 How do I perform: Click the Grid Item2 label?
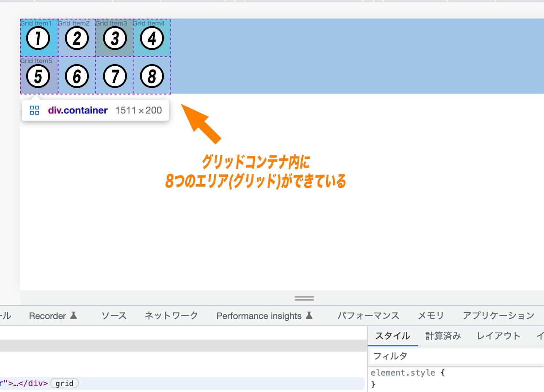[74, 23]
